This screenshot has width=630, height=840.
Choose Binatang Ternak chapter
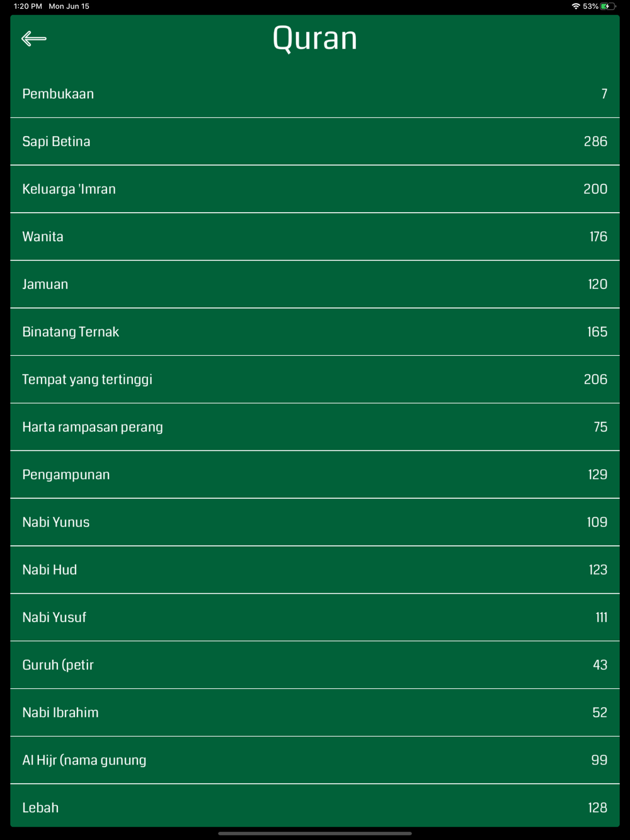coord(315,332)
